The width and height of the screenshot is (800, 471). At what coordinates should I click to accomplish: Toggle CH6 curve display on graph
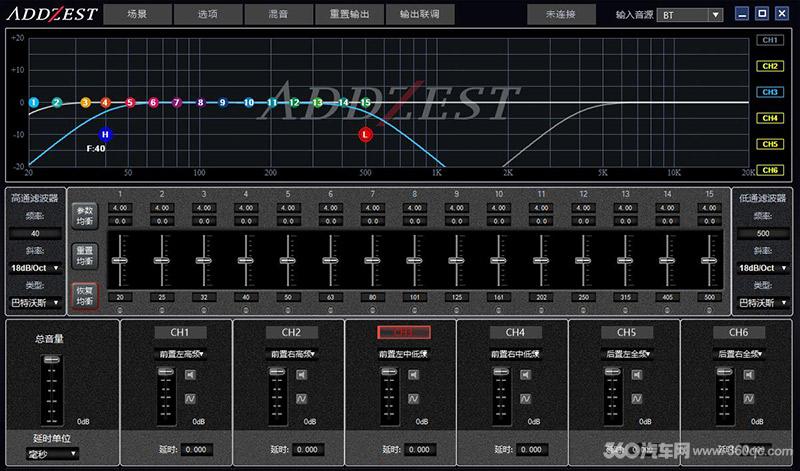pyautogui.click(x=770, y=170)
